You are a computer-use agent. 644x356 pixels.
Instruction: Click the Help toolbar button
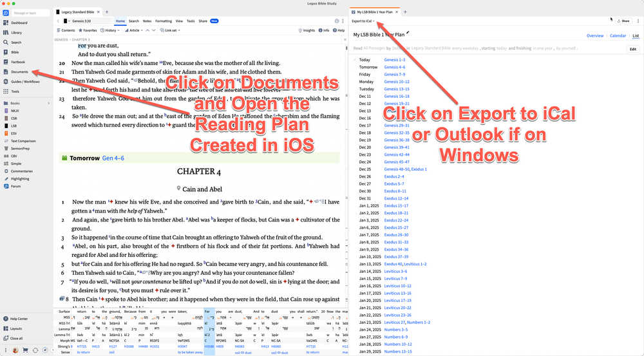(x=339, y=30)
